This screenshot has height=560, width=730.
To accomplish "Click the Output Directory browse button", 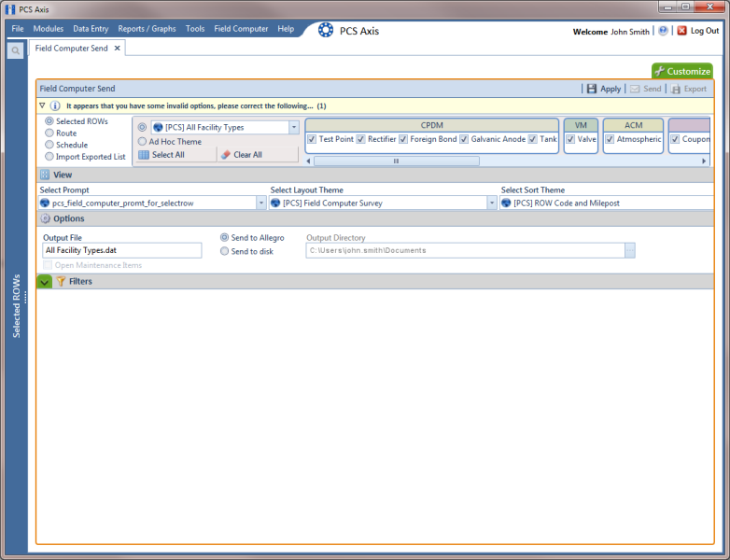I will (630, 250).
